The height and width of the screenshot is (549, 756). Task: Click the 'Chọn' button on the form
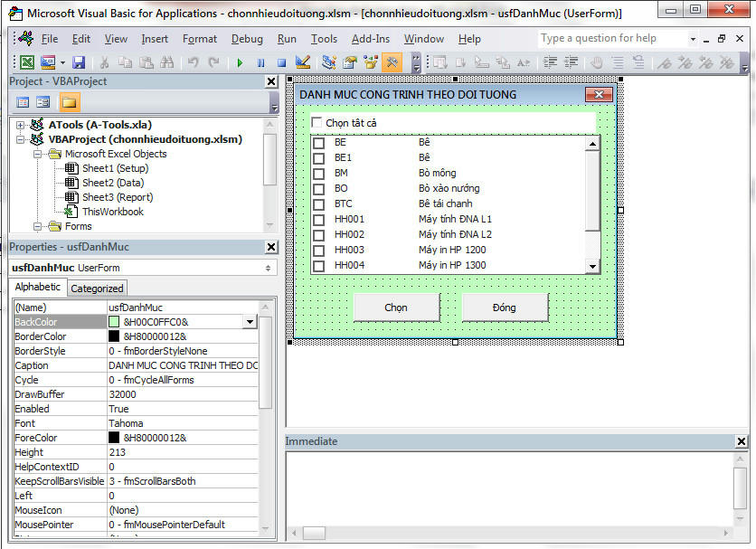click(396, 308)
